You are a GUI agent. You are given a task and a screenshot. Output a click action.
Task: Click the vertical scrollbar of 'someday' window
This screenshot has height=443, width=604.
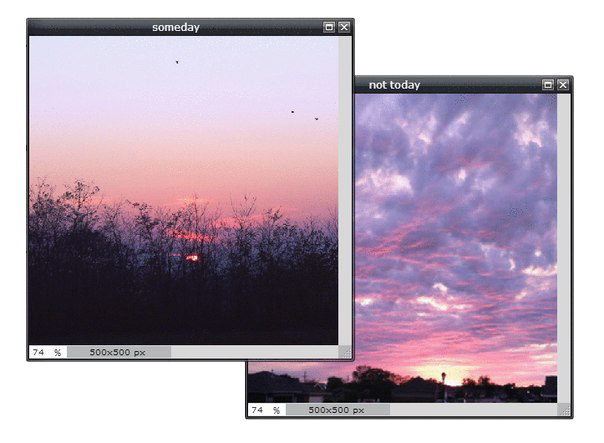click(x=345, y=191)
